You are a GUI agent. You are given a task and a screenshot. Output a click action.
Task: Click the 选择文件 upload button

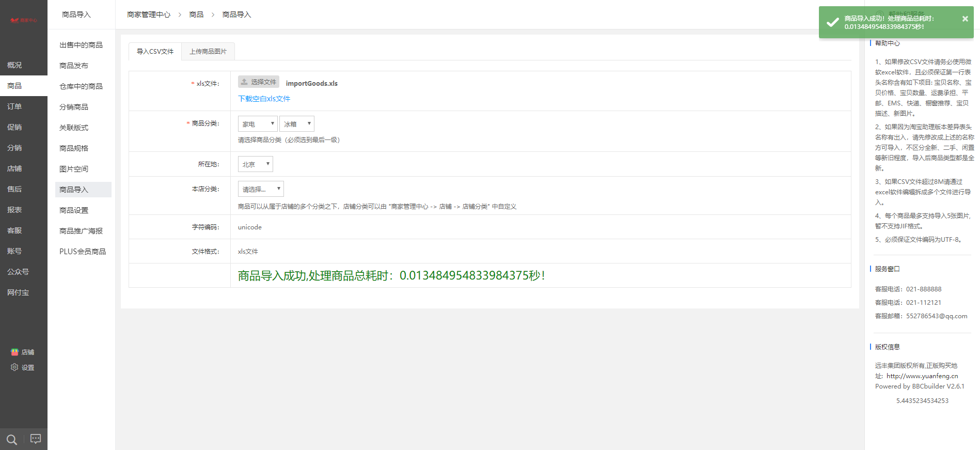(259, 82)
